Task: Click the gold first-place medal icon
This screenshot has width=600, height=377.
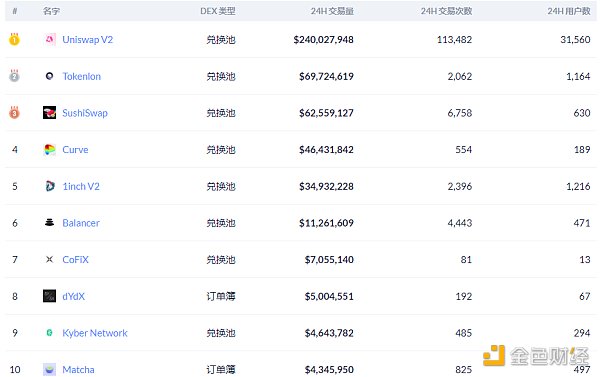Action: coord(15,39)
